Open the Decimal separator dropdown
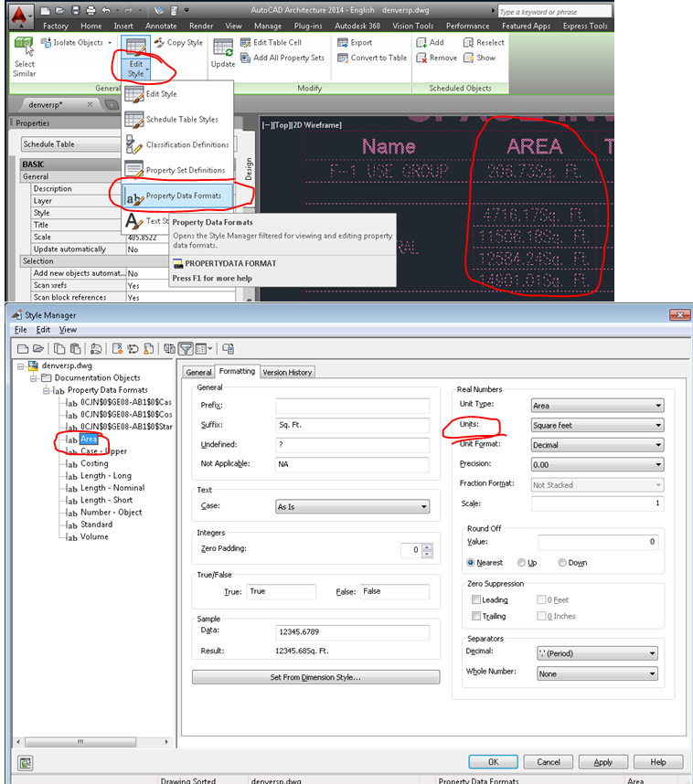This screenshot has height=784, width=693. [x=597, y=653]
